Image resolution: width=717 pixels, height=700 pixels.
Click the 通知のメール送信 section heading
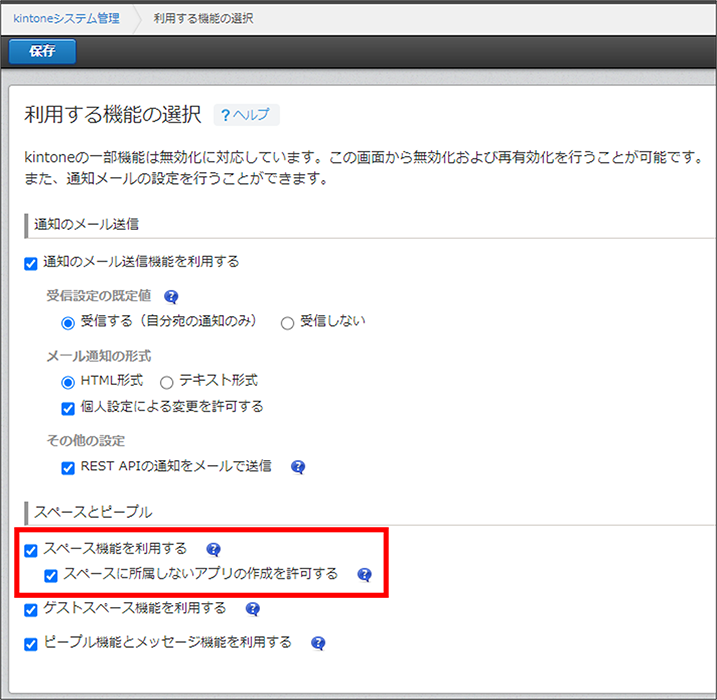[86, 224]
